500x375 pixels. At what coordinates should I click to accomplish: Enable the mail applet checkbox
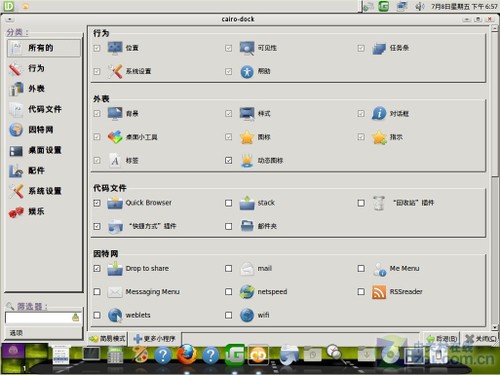pyautogui.click(x=228, y=269)
